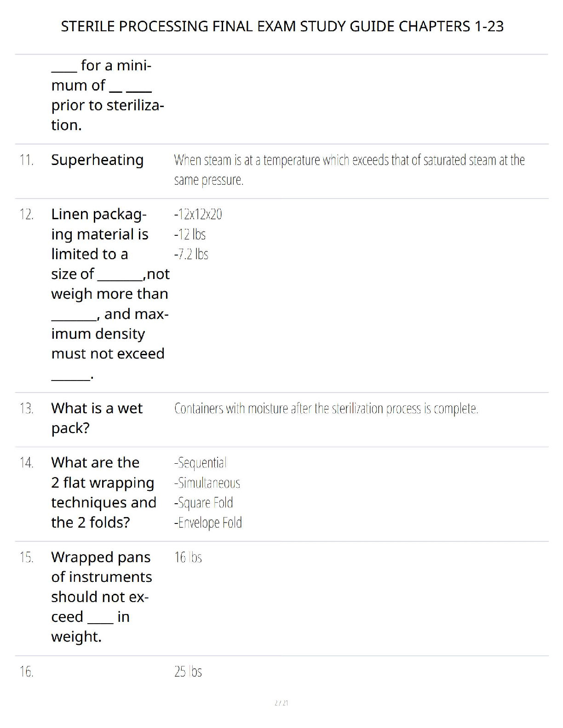This screenshot has height=728, width=563.
Task: Click the question 'What is a wet pack?'
Action: [97, 418]
